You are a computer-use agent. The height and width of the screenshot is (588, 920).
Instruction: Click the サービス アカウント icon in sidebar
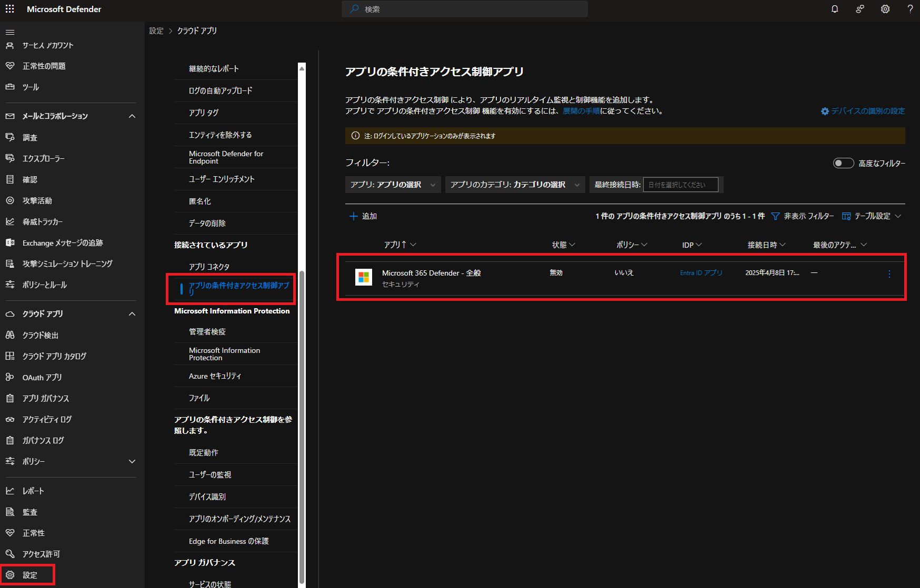point(9,45)
